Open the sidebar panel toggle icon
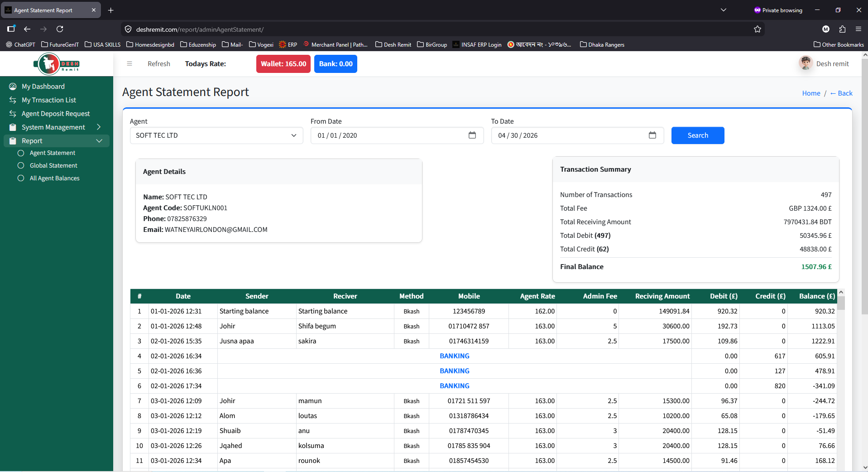 [11, 29]
